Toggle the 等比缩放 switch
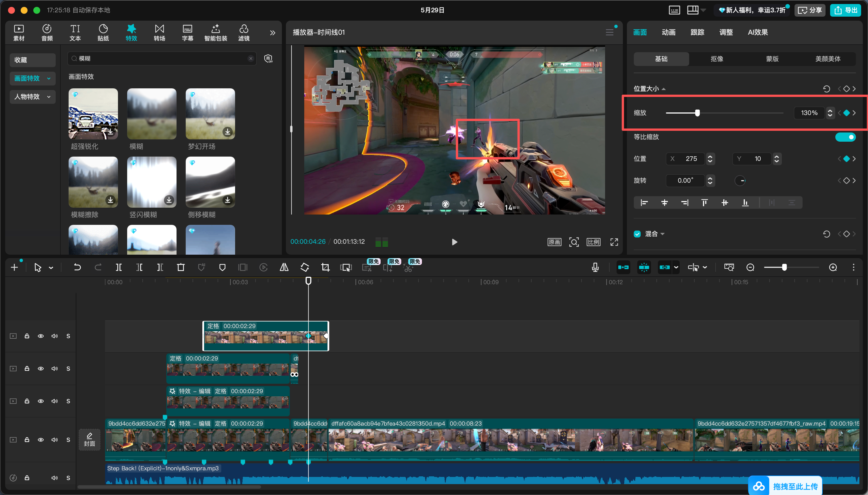Viewport: 868px width, 495px height. (x=845, y=137)
